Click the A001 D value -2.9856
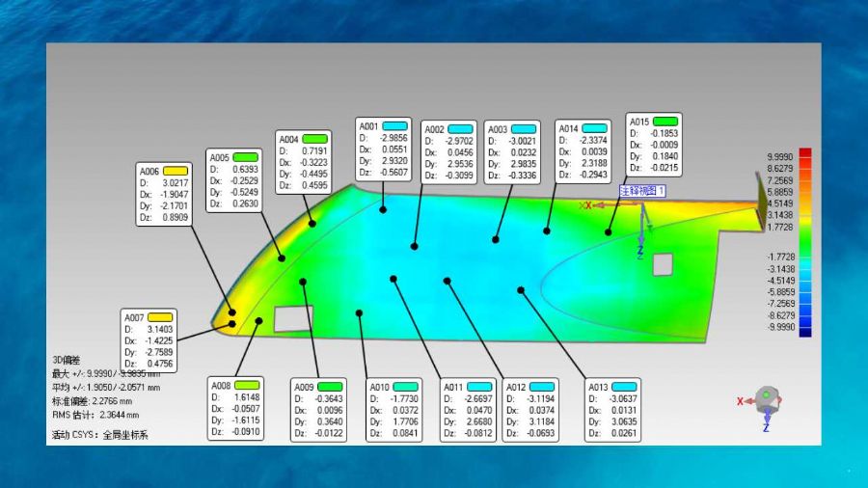868x488 pixels. 393,138
